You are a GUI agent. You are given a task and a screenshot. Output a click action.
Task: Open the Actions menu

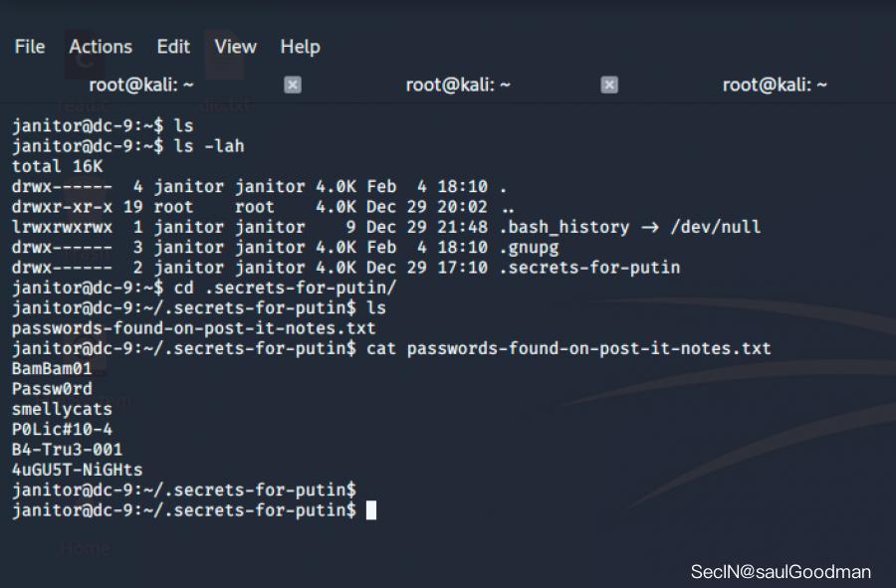[x=101, y=47]
